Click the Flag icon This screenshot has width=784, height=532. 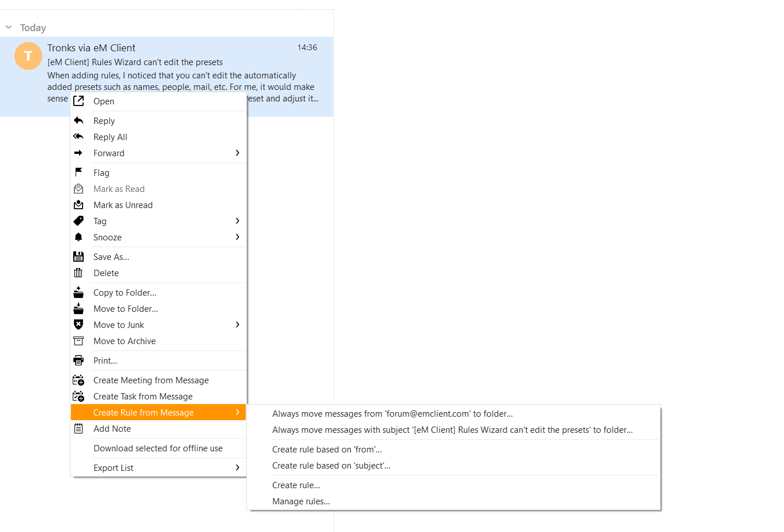click(x=78, y=172)
